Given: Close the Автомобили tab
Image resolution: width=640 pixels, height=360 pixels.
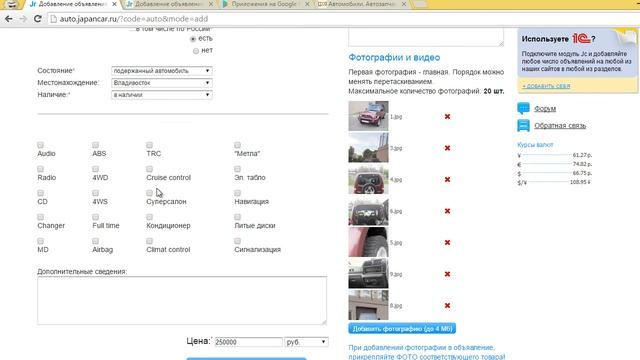Looking at the screenshot, I should coord(404,4).
